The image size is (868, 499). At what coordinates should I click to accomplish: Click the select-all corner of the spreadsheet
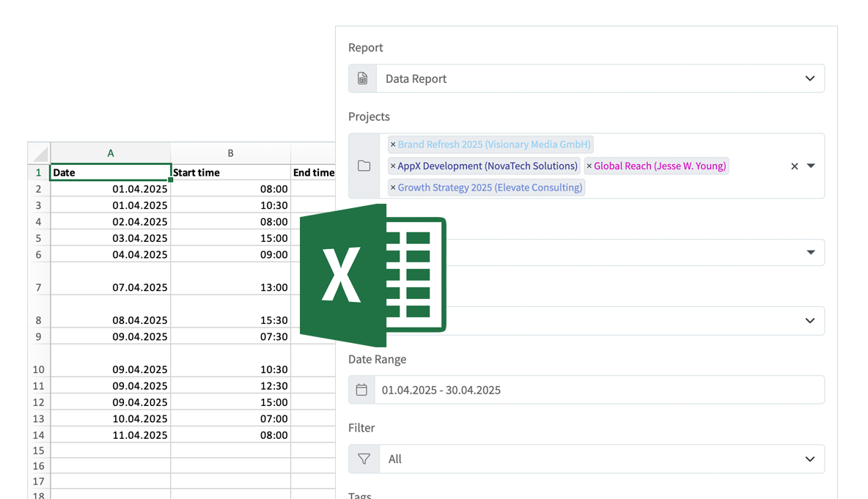coord(38,152)
